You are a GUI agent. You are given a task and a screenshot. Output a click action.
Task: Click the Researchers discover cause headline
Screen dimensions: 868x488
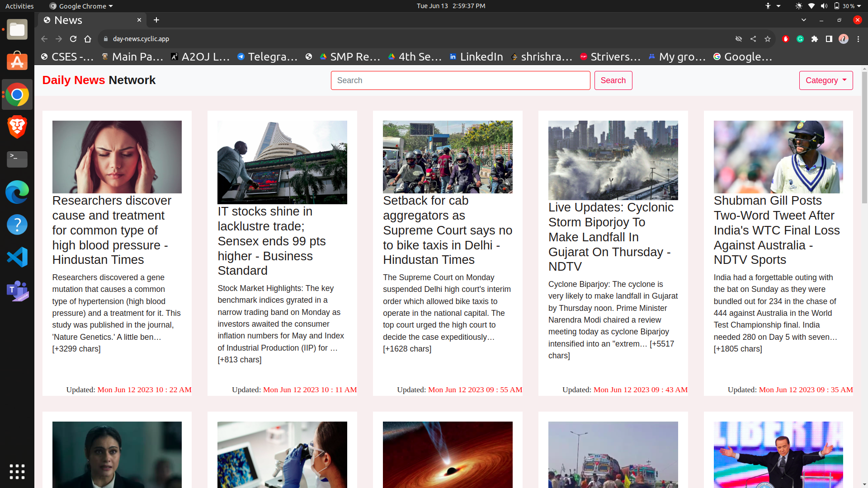tap(112, 230)
